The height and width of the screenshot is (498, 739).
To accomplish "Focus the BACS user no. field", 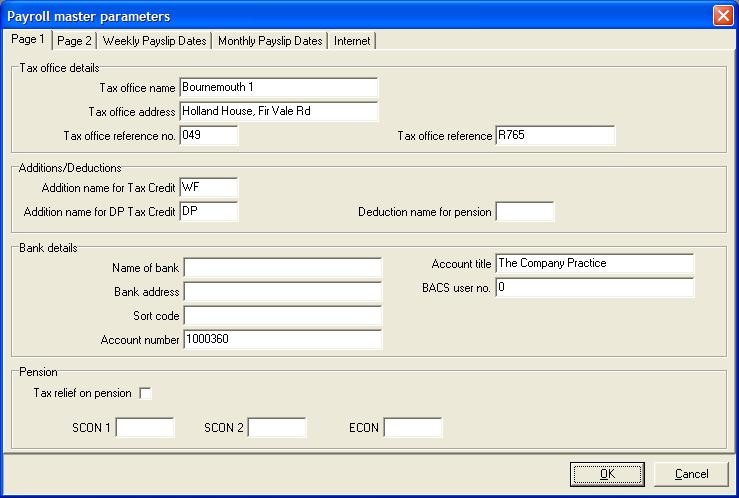I will pyautogui.click(x=595, y=287).
